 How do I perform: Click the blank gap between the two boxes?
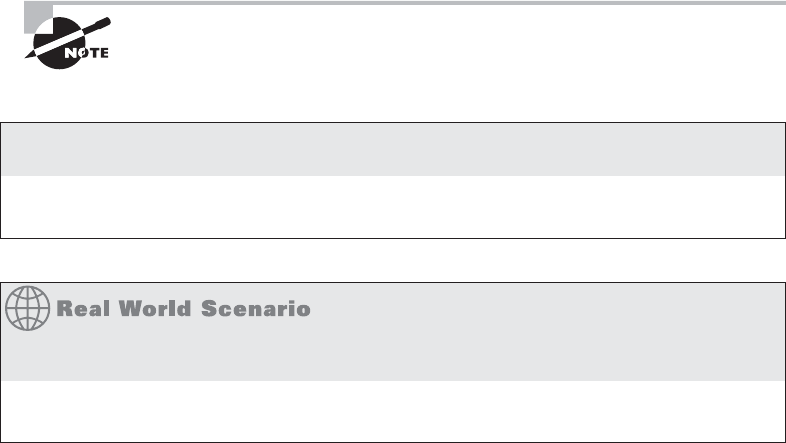393,261
